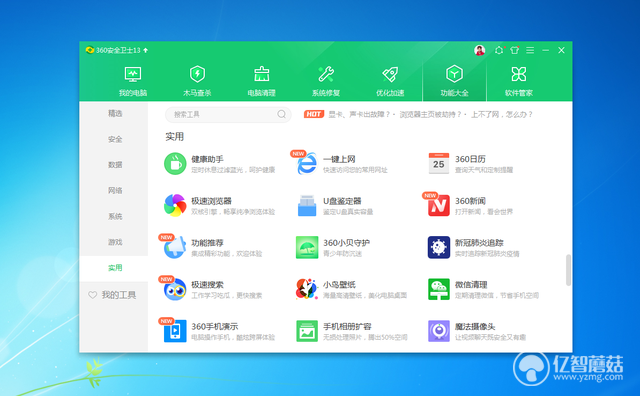The height and width of the screenshot is (396, 640).
Task: Open the hamburger main menu
Action: pos(530,50)
